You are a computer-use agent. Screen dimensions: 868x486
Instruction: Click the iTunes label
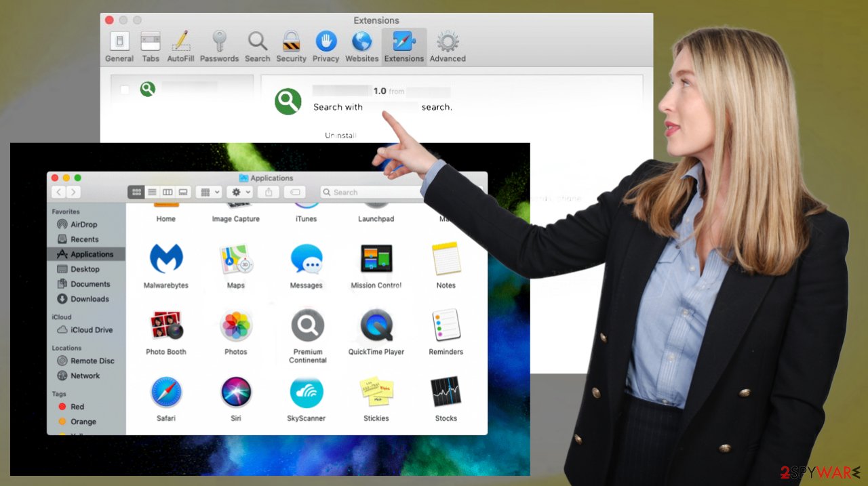[307, 219]
